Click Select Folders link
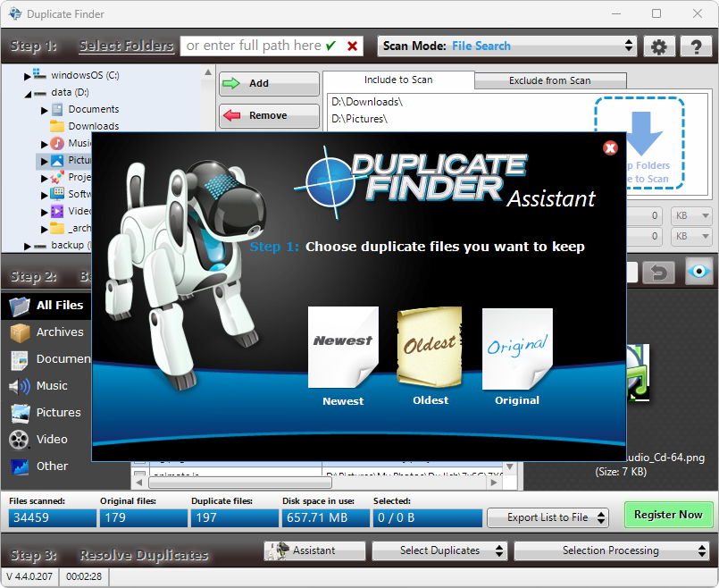This screenshot has height=588, width=719. point(126,46)
